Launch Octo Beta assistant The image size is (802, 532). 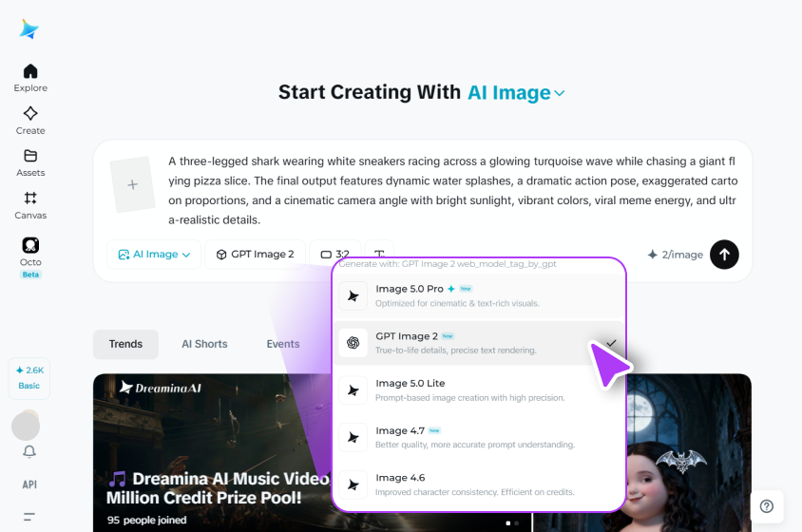click(30, 257)
